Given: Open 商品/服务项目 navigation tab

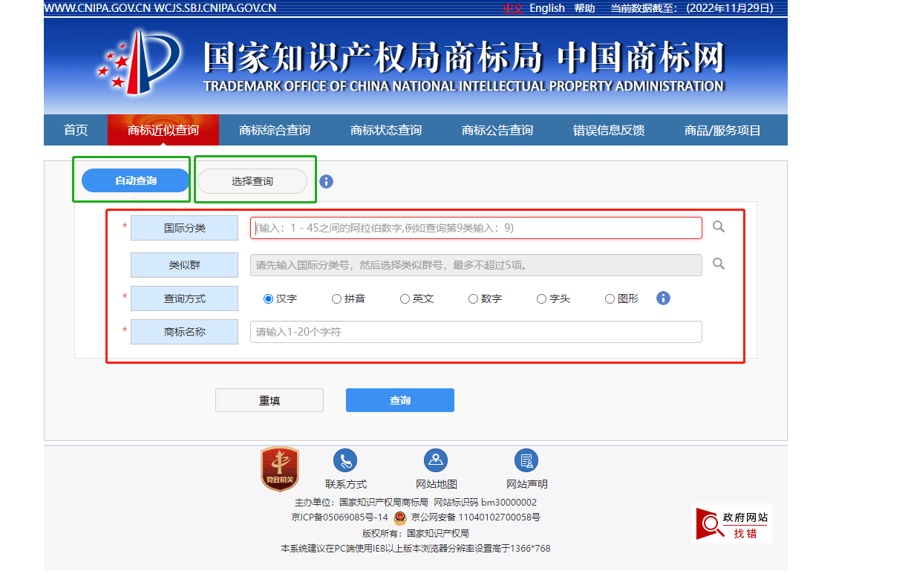Looking at the screenshot, I should pos(722,130).
